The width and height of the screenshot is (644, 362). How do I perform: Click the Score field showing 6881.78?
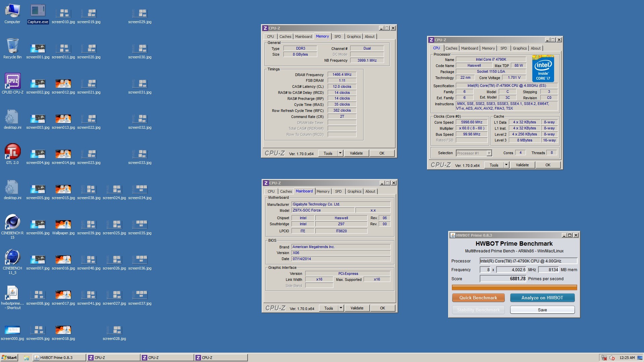tap(503, 279)
